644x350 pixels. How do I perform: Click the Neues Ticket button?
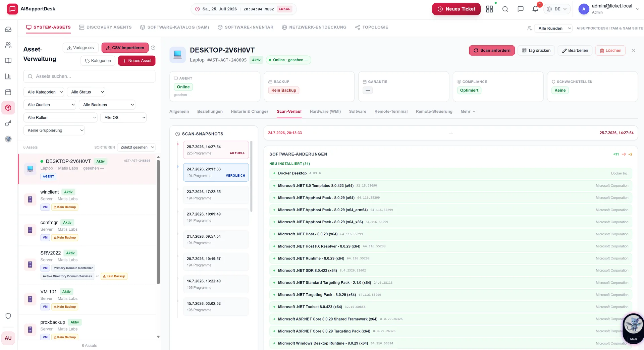pyautogui.click(x=456, y=9)
